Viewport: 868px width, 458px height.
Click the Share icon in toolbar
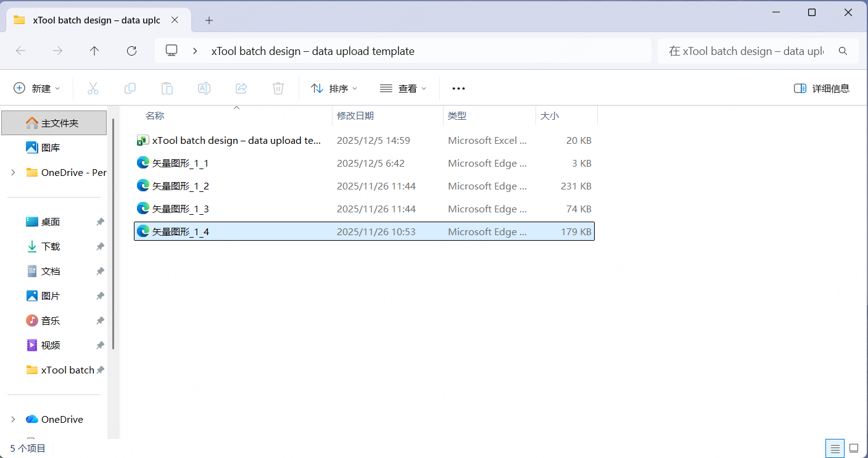241,88
